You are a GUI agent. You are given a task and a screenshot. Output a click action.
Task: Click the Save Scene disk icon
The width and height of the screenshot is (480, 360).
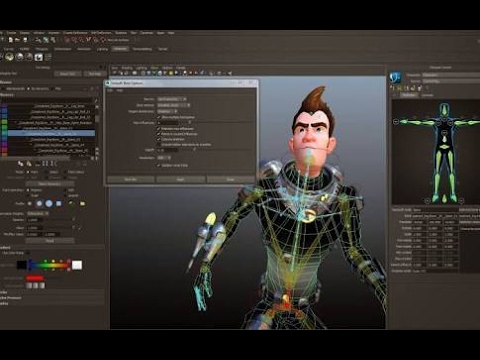coord(25,40)
